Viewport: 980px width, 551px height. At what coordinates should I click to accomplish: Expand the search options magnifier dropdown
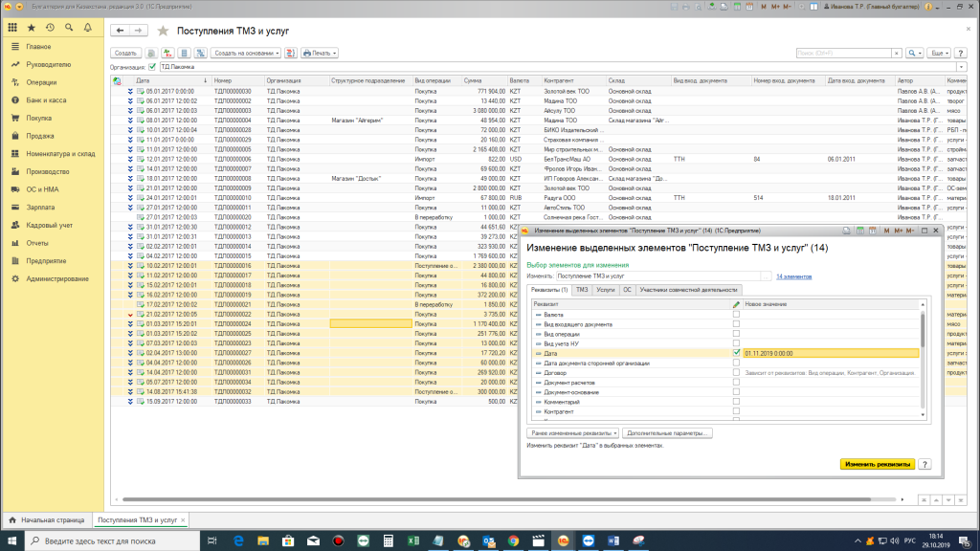coord(914,54)
